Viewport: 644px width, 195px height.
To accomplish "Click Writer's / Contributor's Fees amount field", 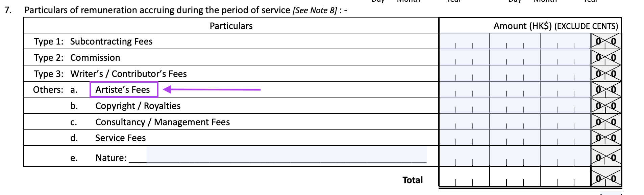I will click(515, 74).
